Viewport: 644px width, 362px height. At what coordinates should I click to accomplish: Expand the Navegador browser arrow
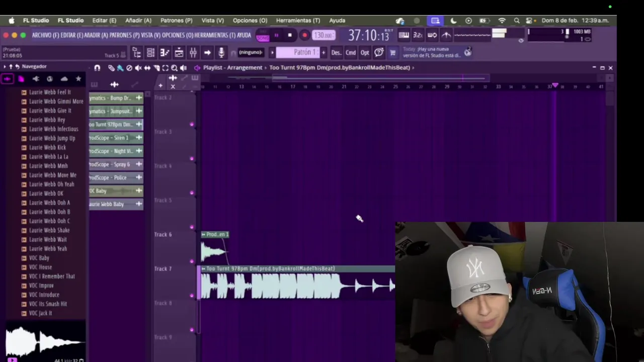point(5,66)
